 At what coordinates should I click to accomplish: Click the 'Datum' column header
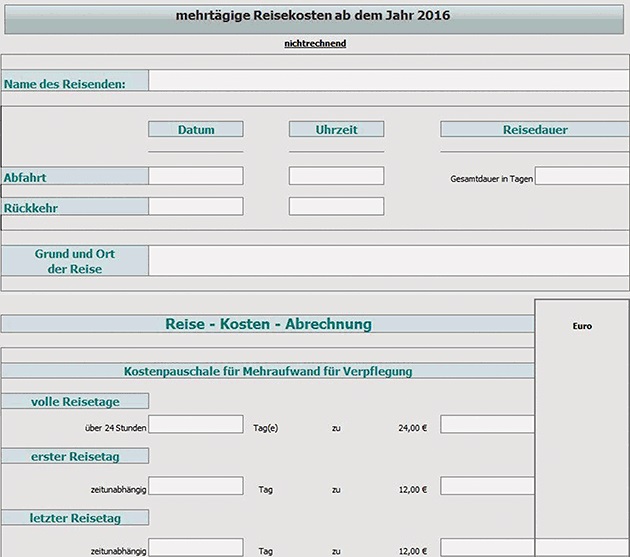[196, 129]
